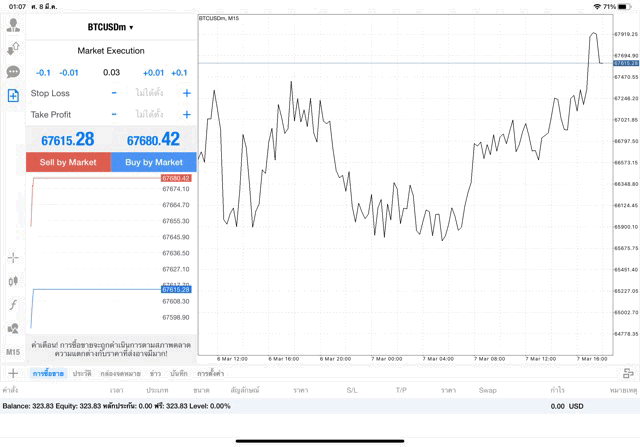The image size is (640, 447).
Task: Open the กล่องจดหมาย mailbox tab
Action: tap(120, 373)
